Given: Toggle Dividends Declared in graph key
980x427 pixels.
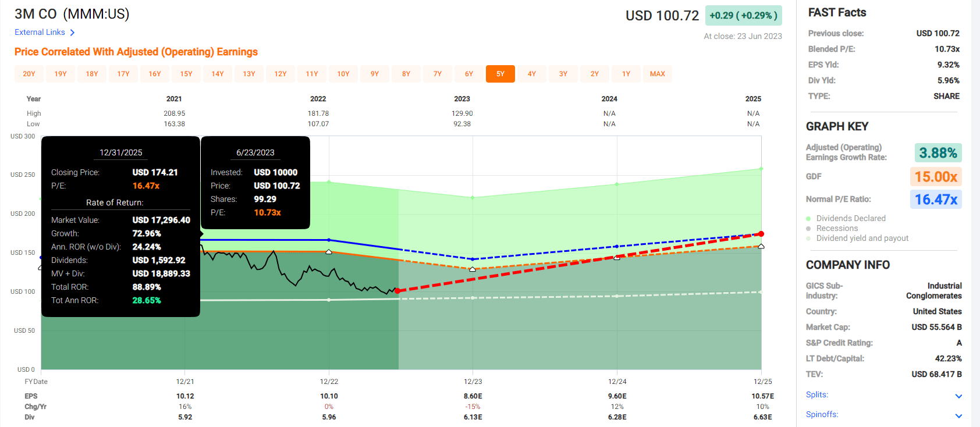Looking at the screenshot, I should [846, 218].
